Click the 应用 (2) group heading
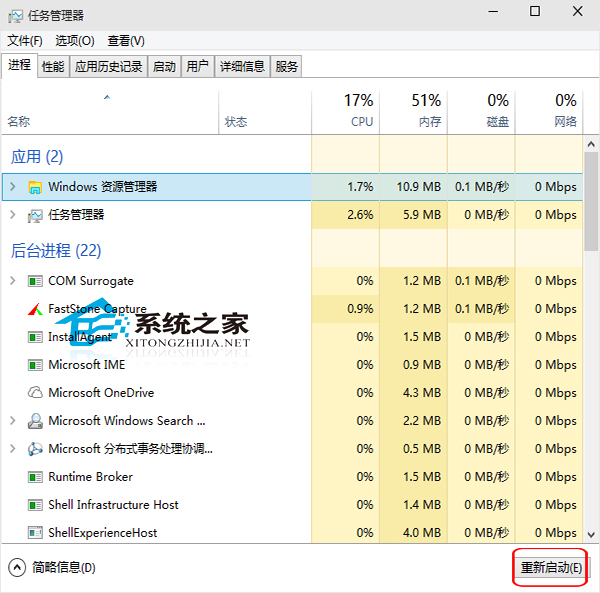 [37, 157]
